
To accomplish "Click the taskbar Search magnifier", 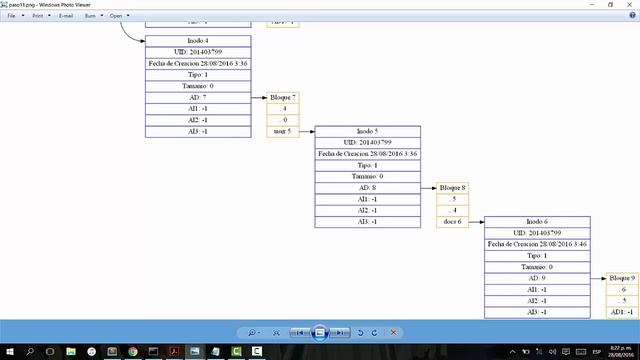I will click(x=30, y=351).
